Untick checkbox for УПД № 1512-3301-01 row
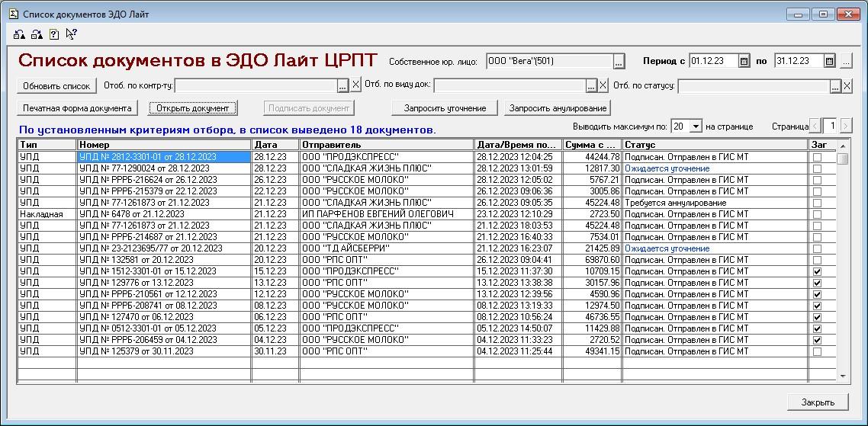Screen dimensions: 868x426 coord(817,271)
